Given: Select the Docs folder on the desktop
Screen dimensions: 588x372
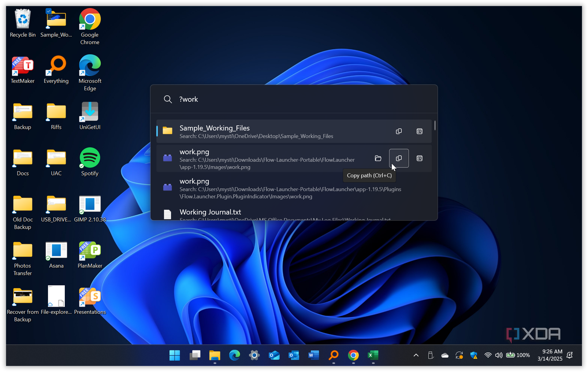Looking at the screenshot, I should pyautogui.click(x=22, y=162).
